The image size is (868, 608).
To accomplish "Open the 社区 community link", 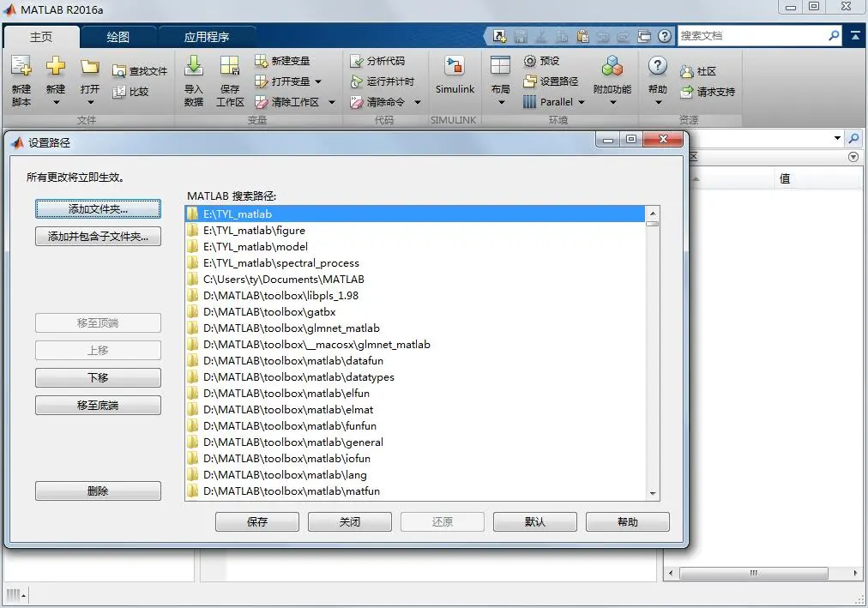I will click(698, 71).
